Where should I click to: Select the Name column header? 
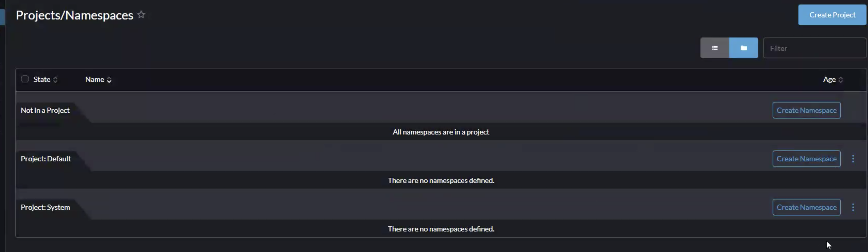pos(95,80)
